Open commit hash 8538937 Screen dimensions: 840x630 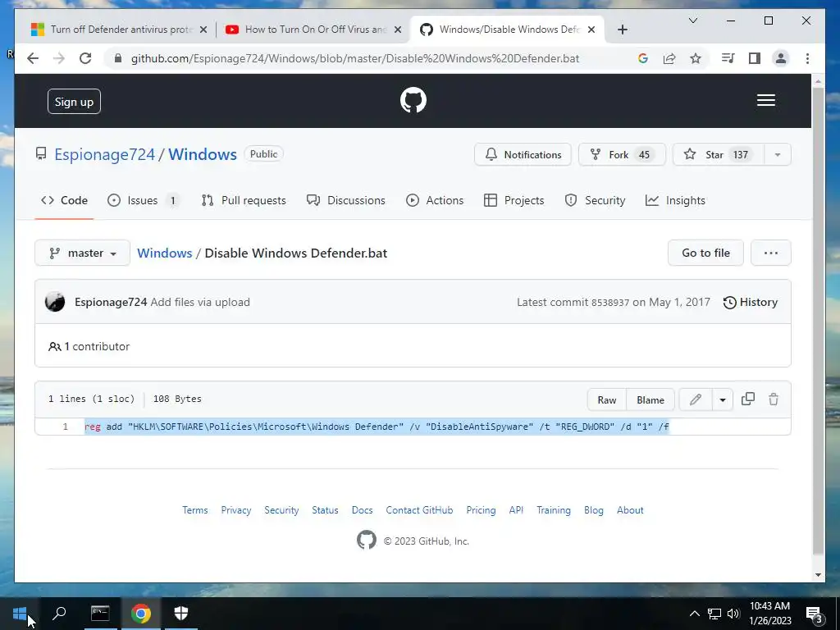coord(610,303)
